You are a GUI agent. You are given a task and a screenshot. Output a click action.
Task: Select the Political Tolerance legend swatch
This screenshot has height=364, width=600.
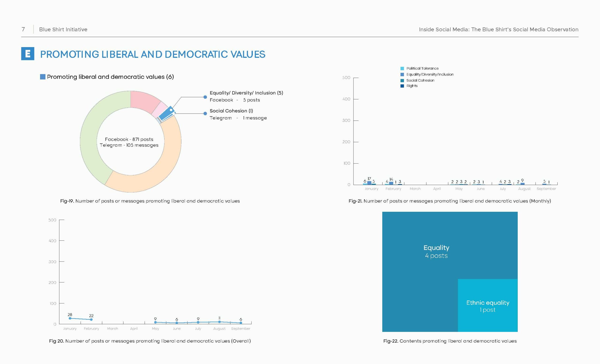[402, 69]
